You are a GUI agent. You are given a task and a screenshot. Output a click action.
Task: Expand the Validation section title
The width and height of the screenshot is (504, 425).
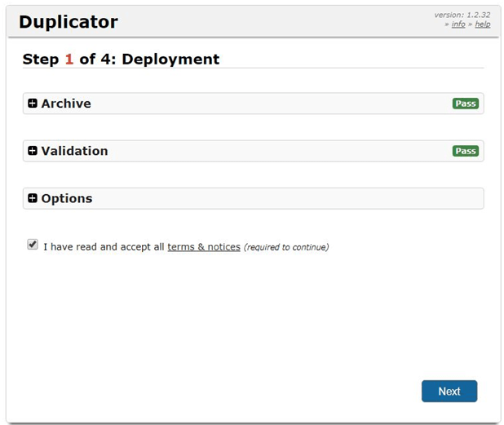(x=74, y=151)
